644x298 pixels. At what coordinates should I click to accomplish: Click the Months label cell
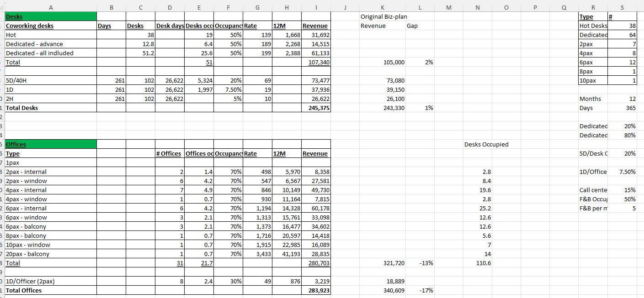tap(593, 99)
